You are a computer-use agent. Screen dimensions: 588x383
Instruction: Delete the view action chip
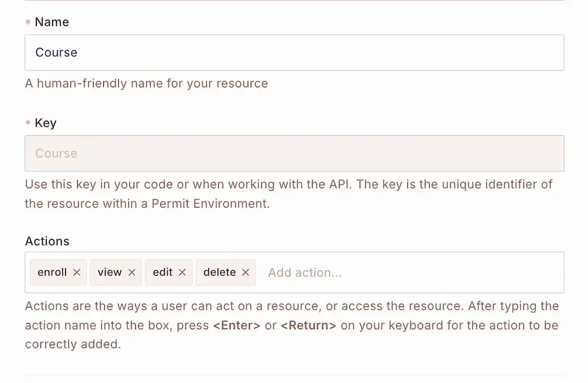[x=132, y=272]
